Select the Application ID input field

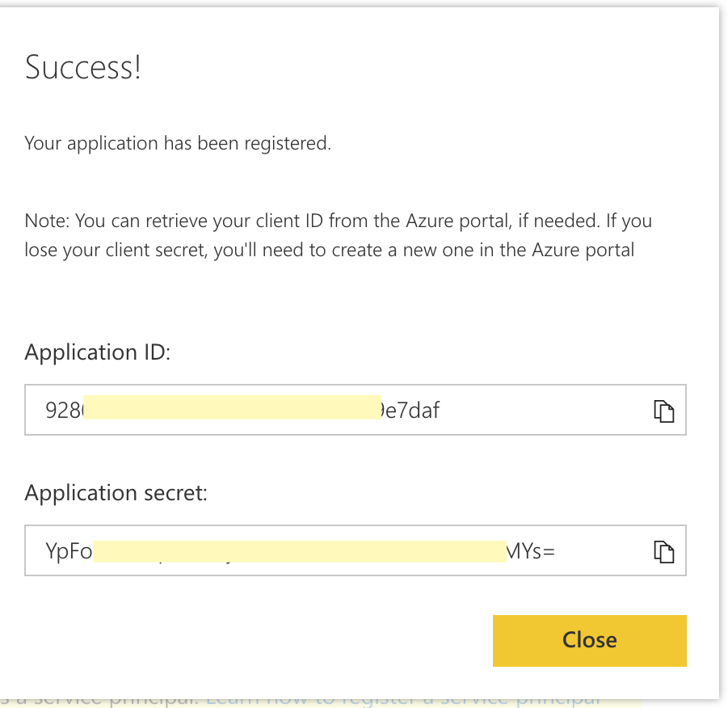[x=356, y=410]
